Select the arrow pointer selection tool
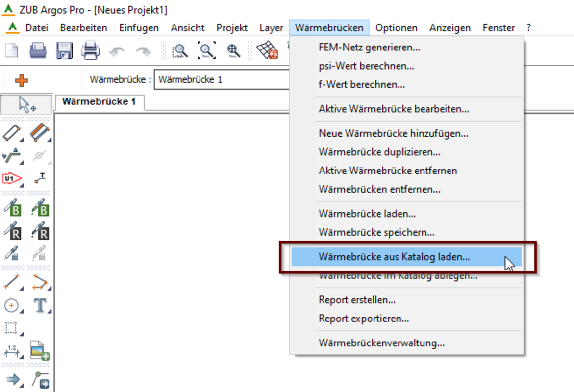Image resolution: width=574 pixels, height=392 pixels. pos(26,104)
